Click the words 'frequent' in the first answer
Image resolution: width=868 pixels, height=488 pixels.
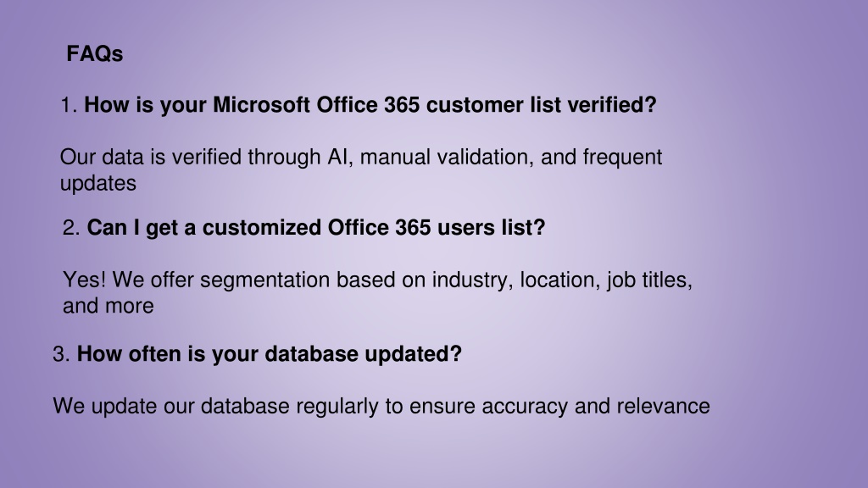point(622,157)
